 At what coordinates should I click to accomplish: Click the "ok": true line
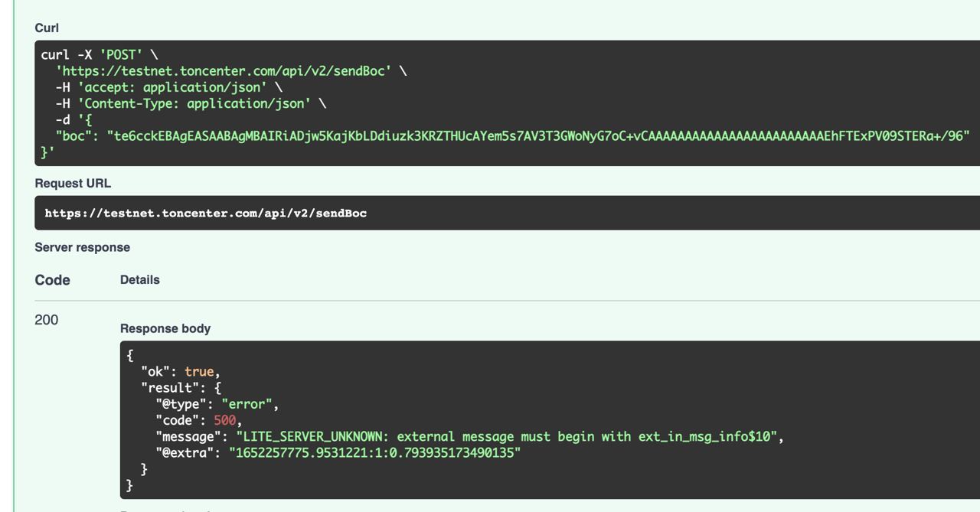(181, 372)
